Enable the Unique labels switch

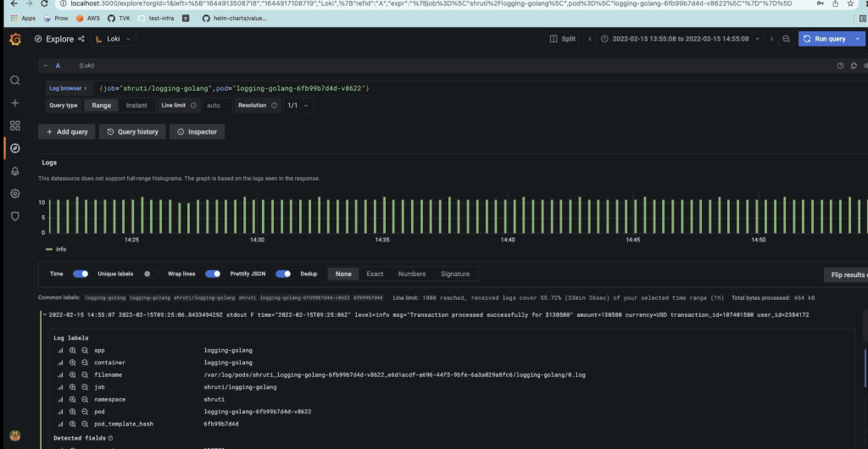(x=149, y=274)
